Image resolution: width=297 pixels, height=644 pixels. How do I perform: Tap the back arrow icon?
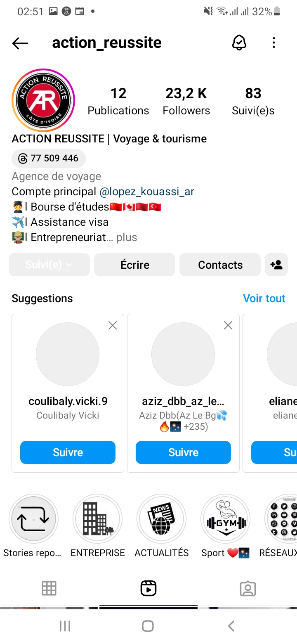point(20,43)
